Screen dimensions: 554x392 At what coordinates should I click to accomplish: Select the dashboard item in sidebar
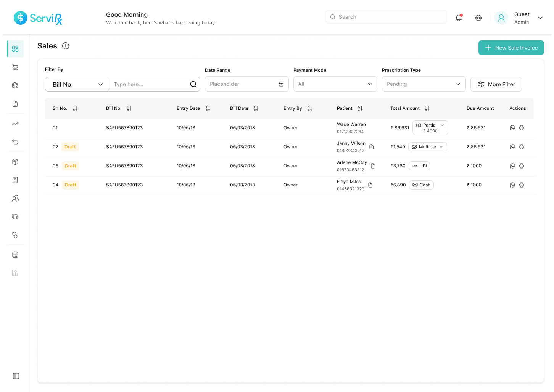click(15, 49)
